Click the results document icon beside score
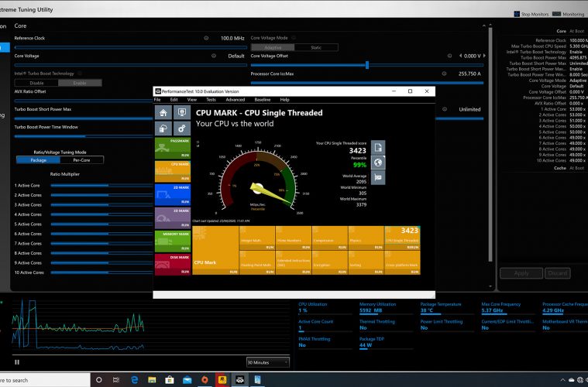The image size is (588, 387). (x=378, y=147)
